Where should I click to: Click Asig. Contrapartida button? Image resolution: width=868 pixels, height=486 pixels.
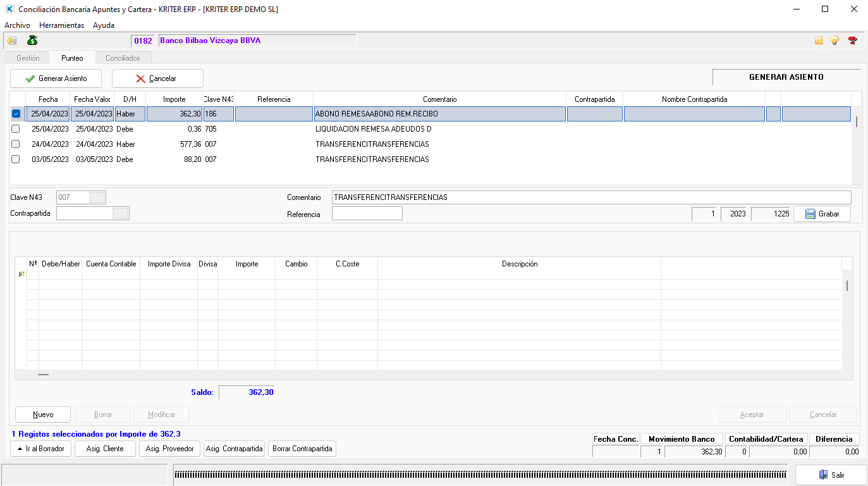click(235, 449)
